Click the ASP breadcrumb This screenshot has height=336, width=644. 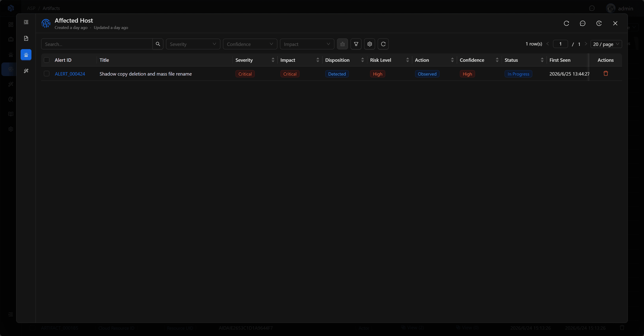pyautogui.click(x=31, y=8)
